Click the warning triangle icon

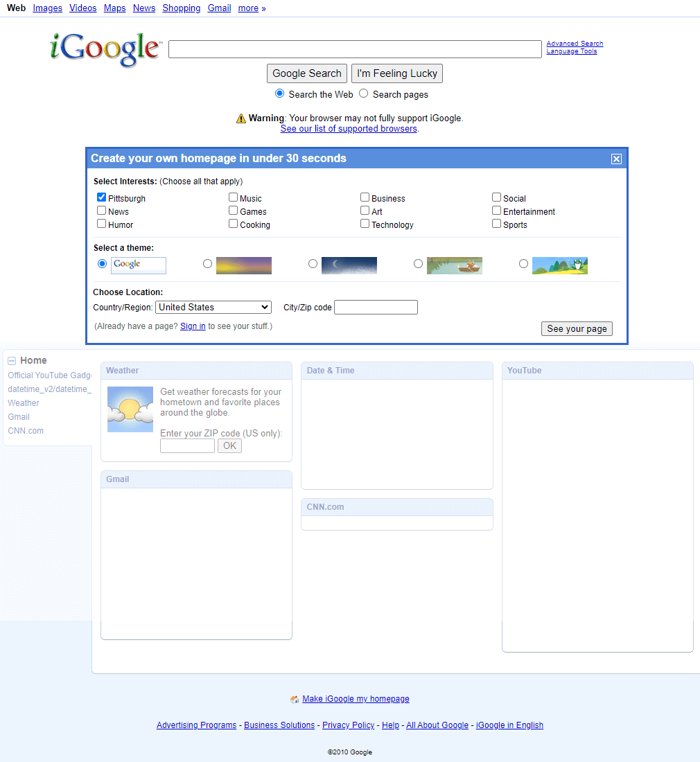point(241,118)
